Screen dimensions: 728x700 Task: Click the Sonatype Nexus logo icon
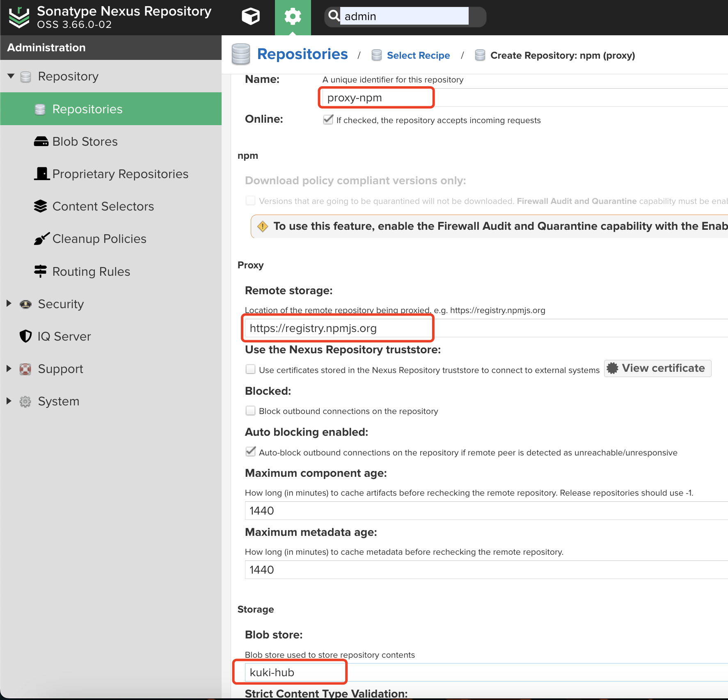click(x=19, y=18)
